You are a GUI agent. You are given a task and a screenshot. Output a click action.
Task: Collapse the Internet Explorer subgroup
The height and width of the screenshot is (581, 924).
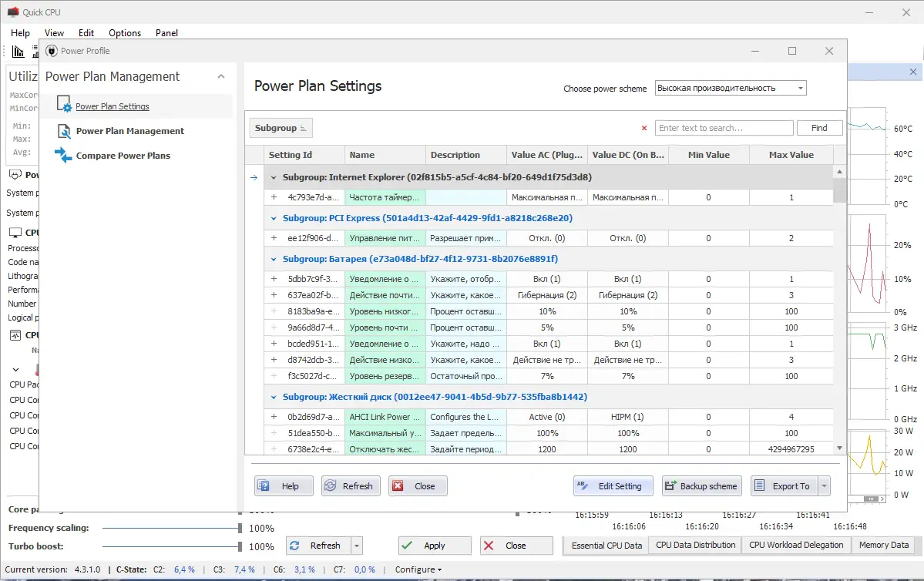tap(274, 177)
